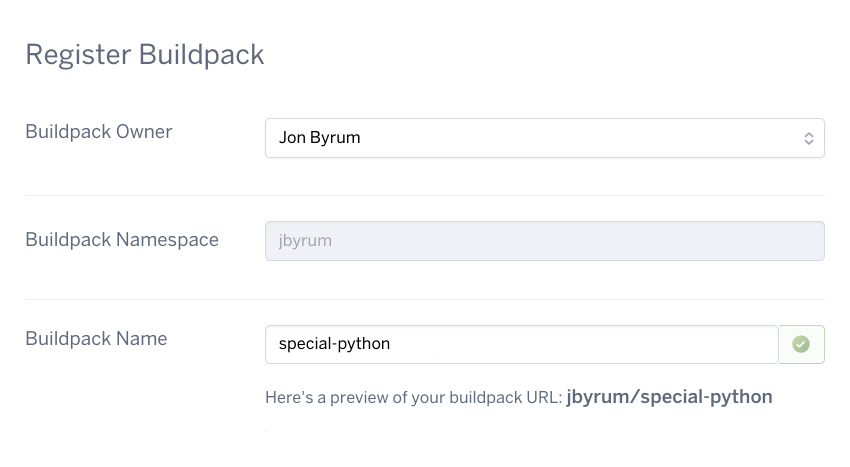Click the up-down chevron arrows in owner selector

(x=809, y=138)
